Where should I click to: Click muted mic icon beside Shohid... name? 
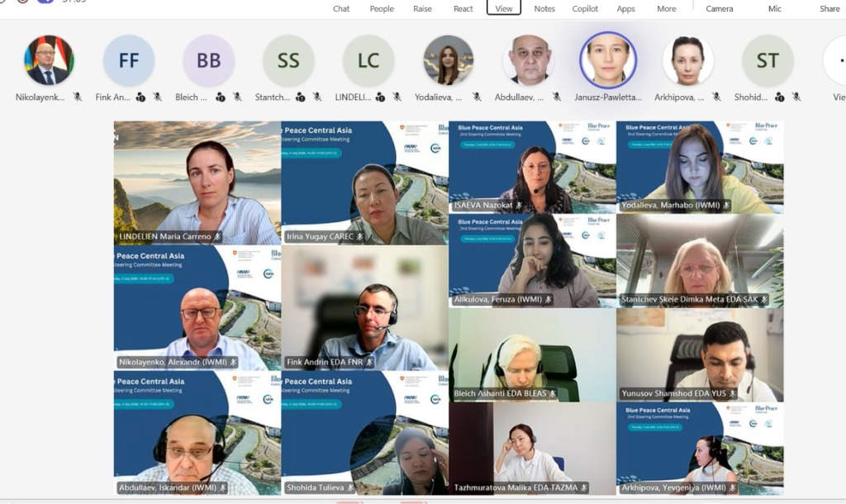796,97
